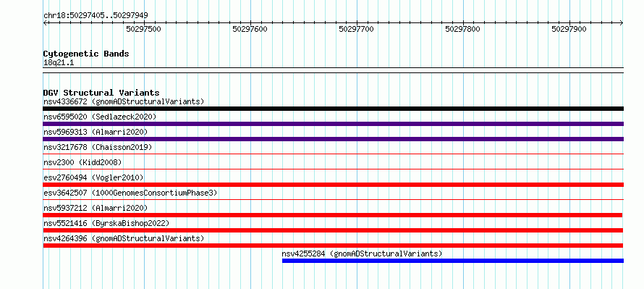Select the purple nsv5969313 variant bar
644x289 pixels.
333,139
